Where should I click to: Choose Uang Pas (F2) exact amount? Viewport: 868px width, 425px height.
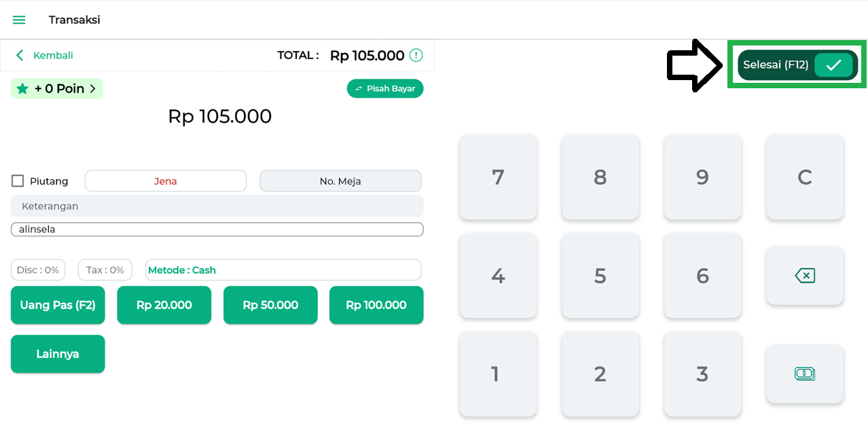pyautogui.click(x=58, y=305)
